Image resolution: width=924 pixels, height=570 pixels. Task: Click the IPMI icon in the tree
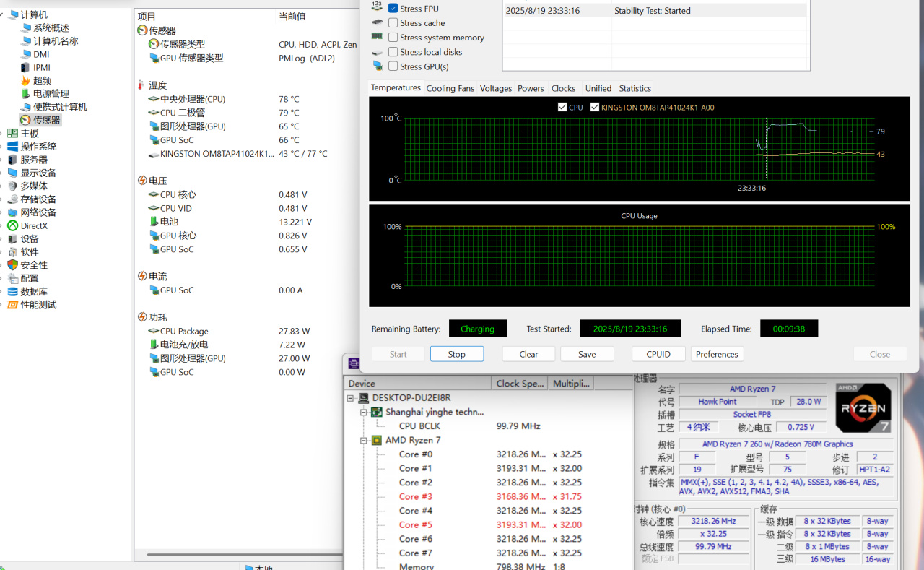[x=26, y=67]
